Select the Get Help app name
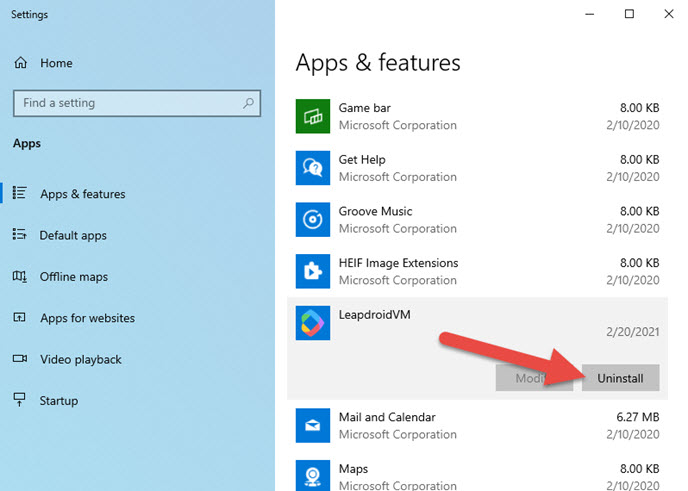Viewport: 688px width, 491px height. (x=362, y=160)
